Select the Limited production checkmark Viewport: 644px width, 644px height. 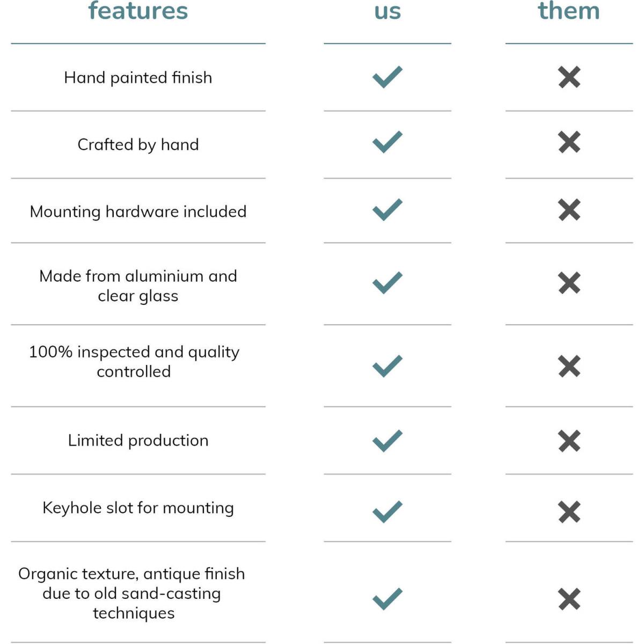[x=387, y=441]
